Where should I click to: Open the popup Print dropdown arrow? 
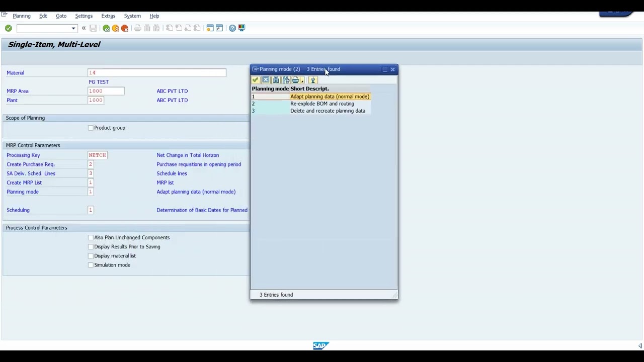pyautogui.click(x=302, y=81)
